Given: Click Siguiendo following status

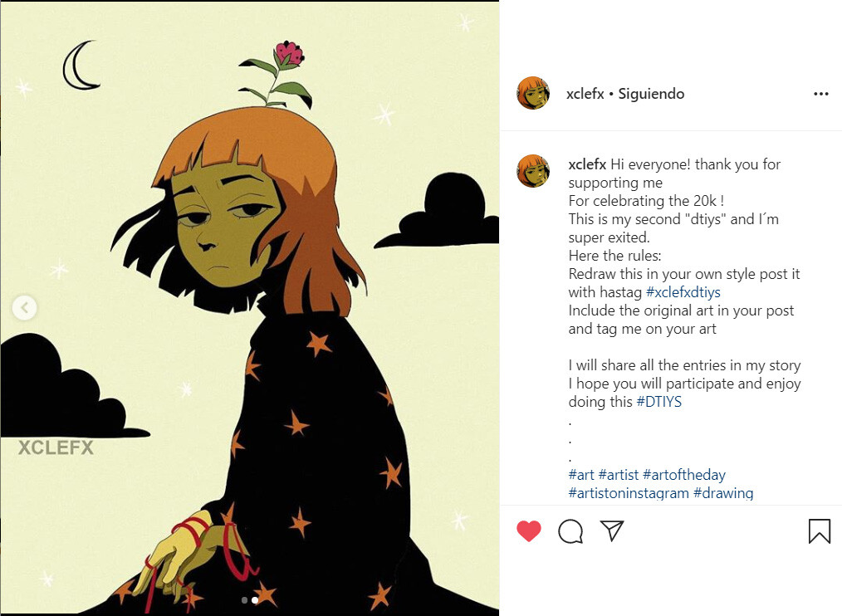Looking at the screenshot, I should [651, 94].
